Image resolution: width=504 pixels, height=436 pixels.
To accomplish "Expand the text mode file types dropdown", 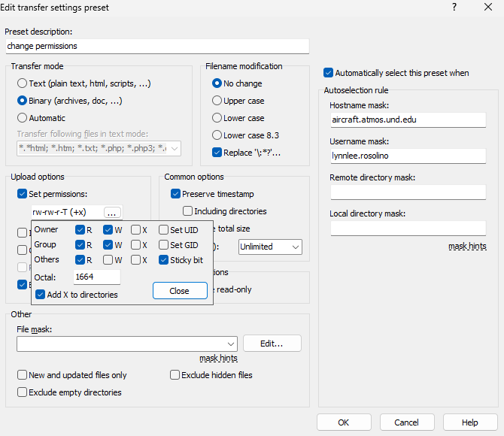I will (175, 149).
